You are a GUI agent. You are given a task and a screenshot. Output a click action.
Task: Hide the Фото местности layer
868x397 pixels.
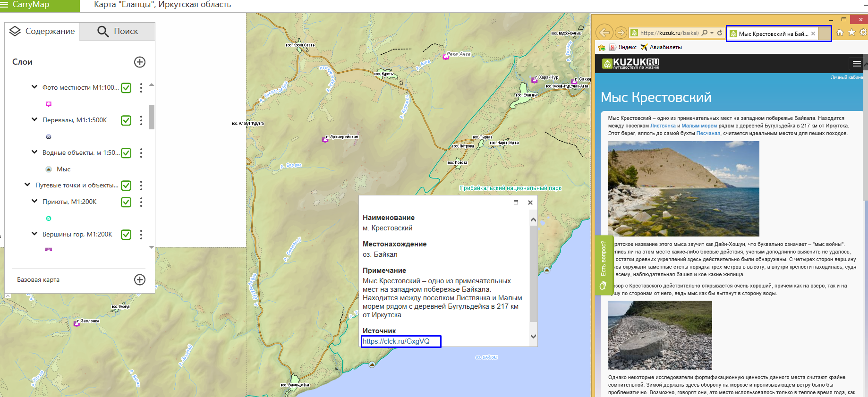(x=126, y=88)
